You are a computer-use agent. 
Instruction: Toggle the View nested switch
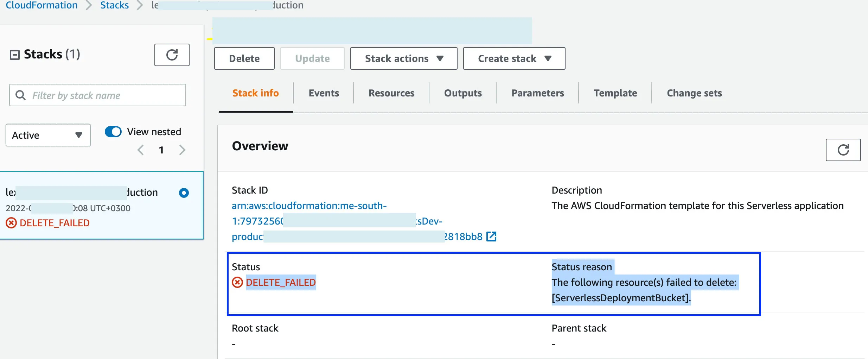113,132
